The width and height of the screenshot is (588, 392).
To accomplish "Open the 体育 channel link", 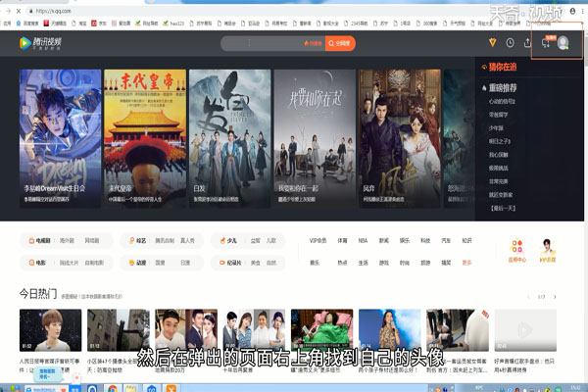I will [342, 240].
